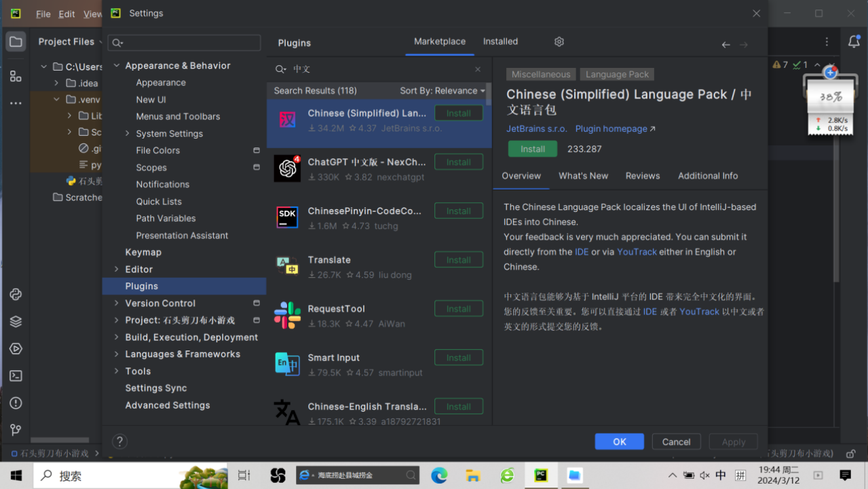Screen dimensions: 868x489
Task: Open the editor kebab options menu
Action: click(x=827, y=41)
